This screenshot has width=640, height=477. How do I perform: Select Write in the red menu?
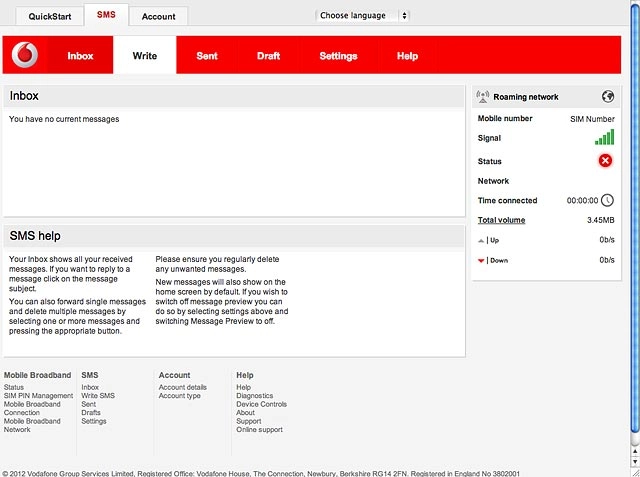tap(144, 55)
